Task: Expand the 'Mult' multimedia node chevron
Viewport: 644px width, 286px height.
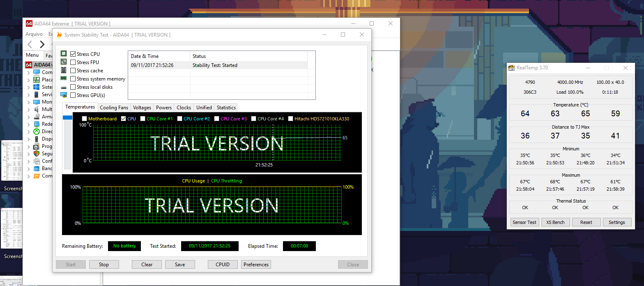Action: (x=28, y=109)
